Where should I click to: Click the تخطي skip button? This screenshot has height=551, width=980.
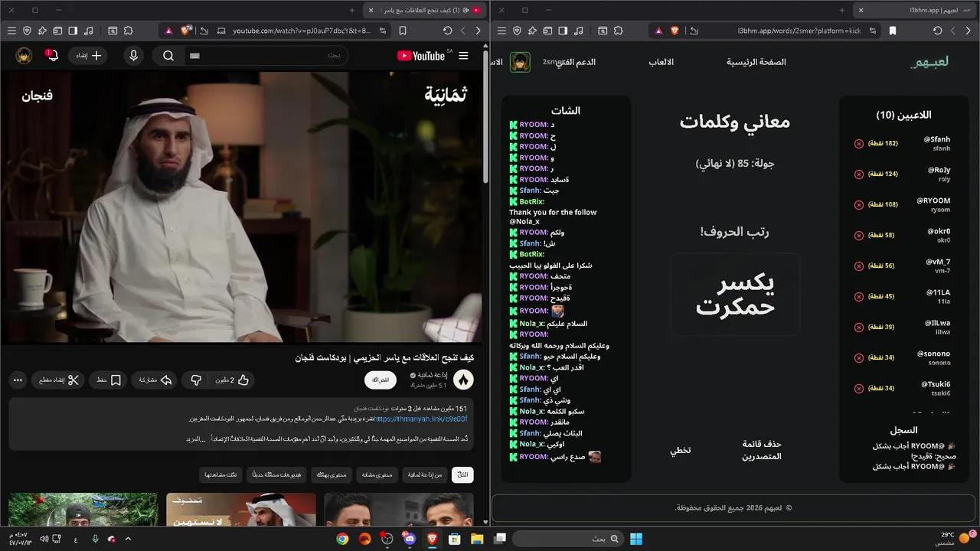[681, 450]
